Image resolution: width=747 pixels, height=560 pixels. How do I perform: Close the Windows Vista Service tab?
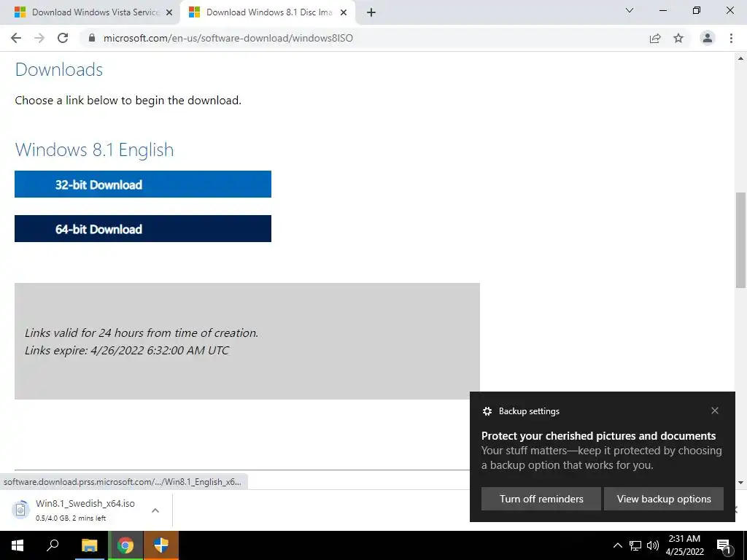click(x=169, y=12)
